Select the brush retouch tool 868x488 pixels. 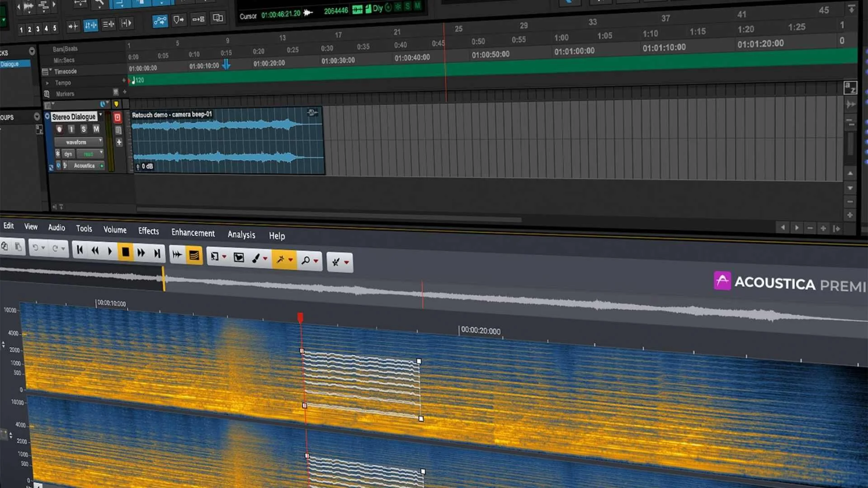coord(256,258)
